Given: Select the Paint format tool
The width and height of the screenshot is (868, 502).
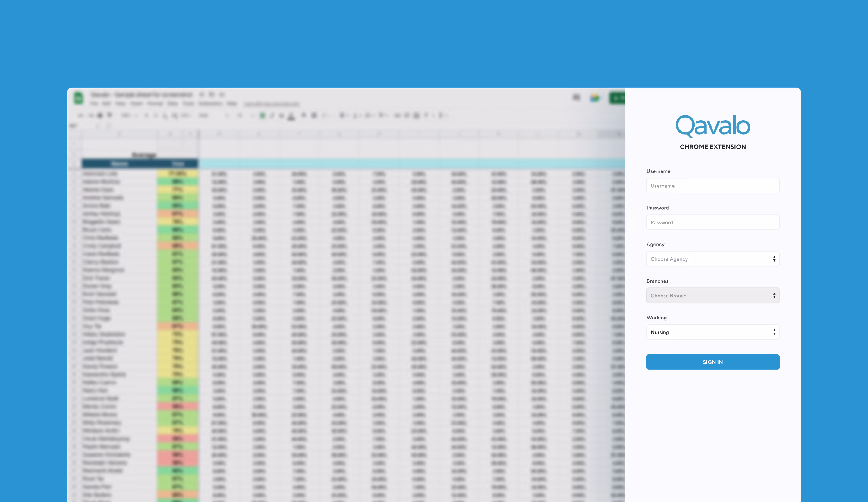Looking at the screenshot, I should [x=109, y=115].
